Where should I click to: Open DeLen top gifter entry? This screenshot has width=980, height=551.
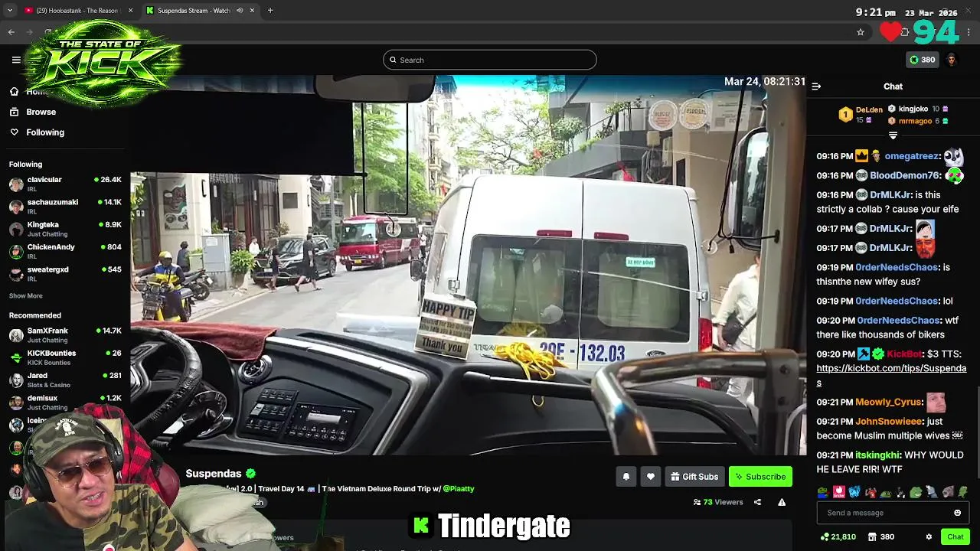[861, 115]
